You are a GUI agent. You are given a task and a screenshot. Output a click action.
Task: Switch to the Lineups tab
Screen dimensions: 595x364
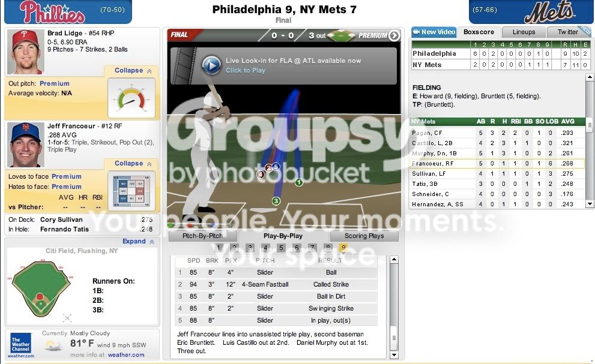[x=524, y=32]
